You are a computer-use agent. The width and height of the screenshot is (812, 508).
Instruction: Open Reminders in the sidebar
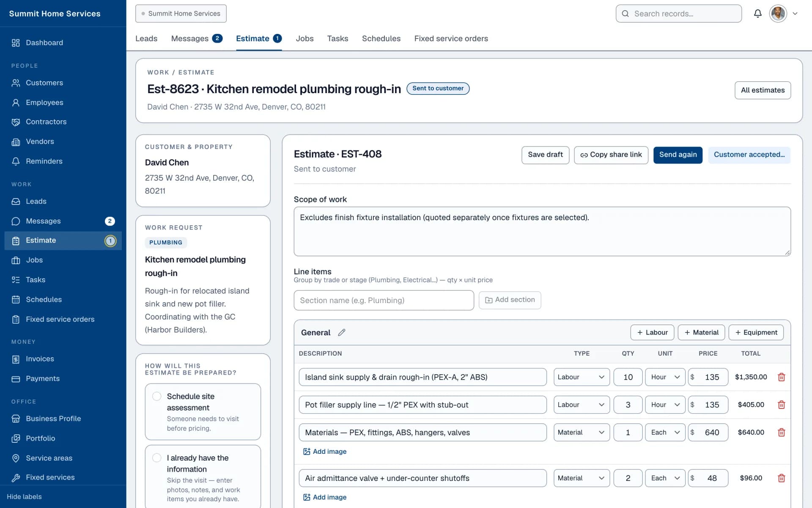(x=63, y=161)
